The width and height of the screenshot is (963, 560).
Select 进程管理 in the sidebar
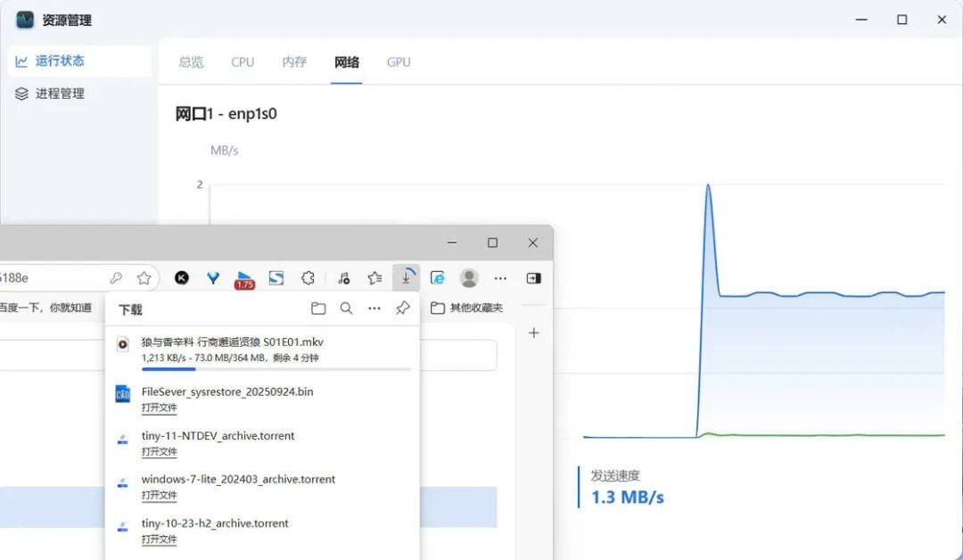point(60,94)
